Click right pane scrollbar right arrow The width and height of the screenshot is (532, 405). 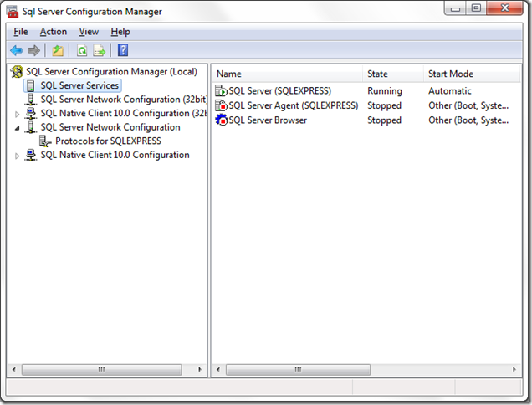click(514, 369)
